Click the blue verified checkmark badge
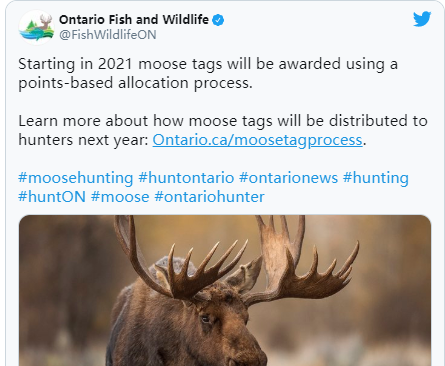445x366 pixels. [x=218, y=20]
